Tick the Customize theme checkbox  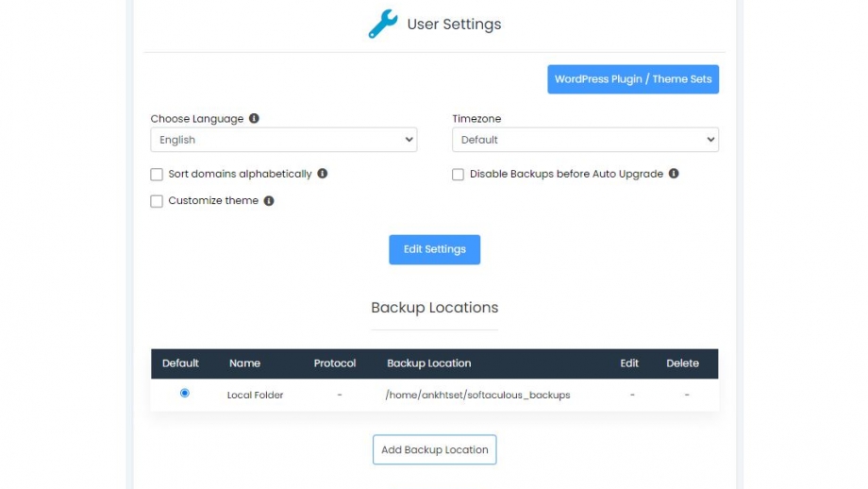tap(157, 201)
